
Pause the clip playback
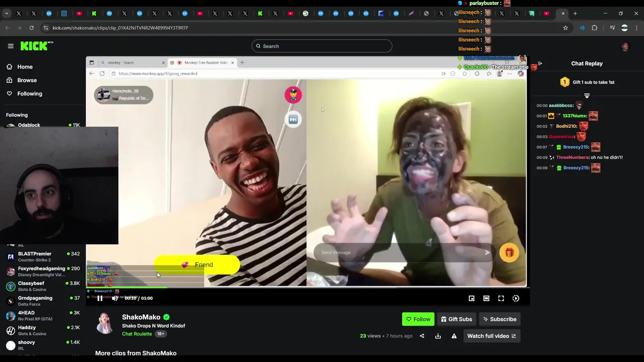100,298
